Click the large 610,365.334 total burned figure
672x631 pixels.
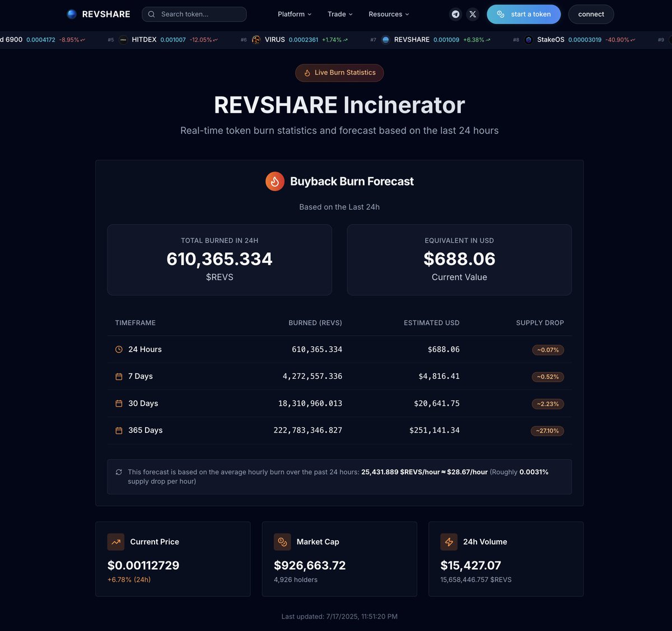(x=220, y=259)
